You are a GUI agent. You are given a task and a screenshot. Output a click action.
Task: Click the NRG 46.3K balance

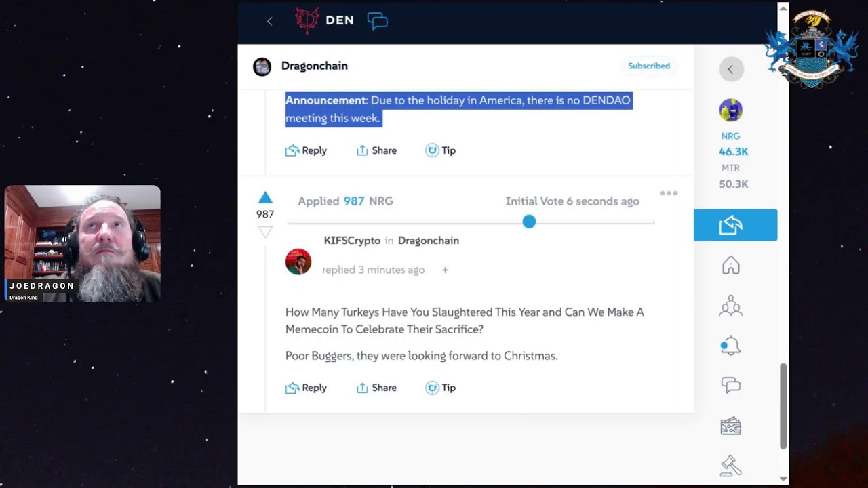tap(733, 144)
